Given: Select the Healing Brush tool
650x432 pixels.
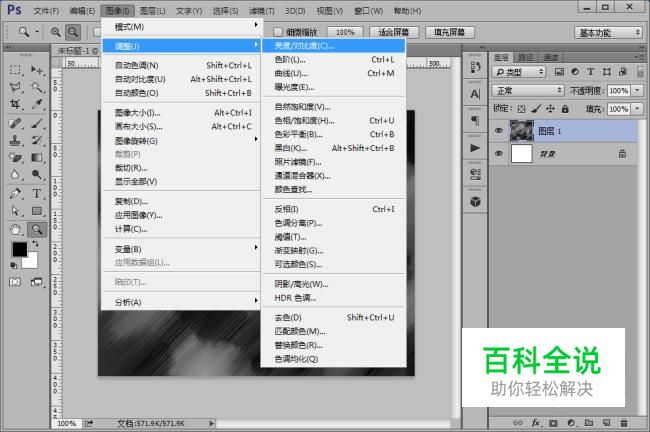Looking at the screenshot, I should 15,123.
